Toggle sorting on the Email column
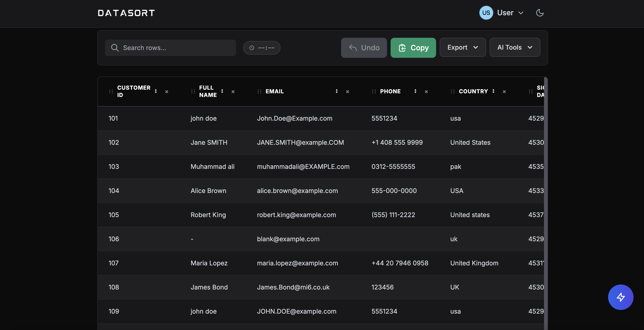Image resolution: width=644 pixels, height=330 pixels. point(337,91)
